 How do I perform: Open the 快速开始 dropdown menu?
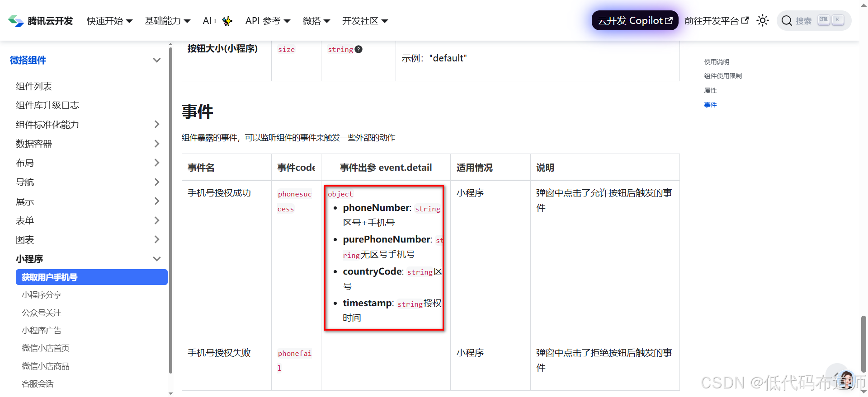[x=109, y=21]
